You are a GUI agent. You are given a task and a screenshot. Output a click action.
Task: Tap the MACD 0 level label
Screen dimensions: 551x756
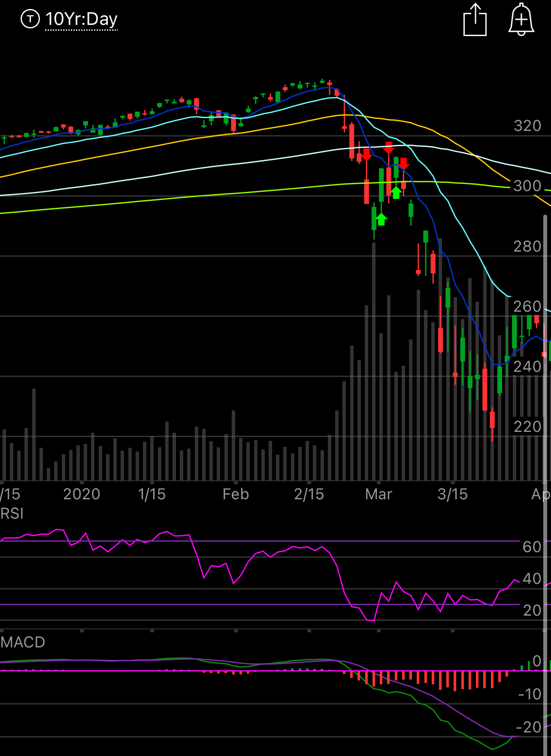(x=537, y=661)
